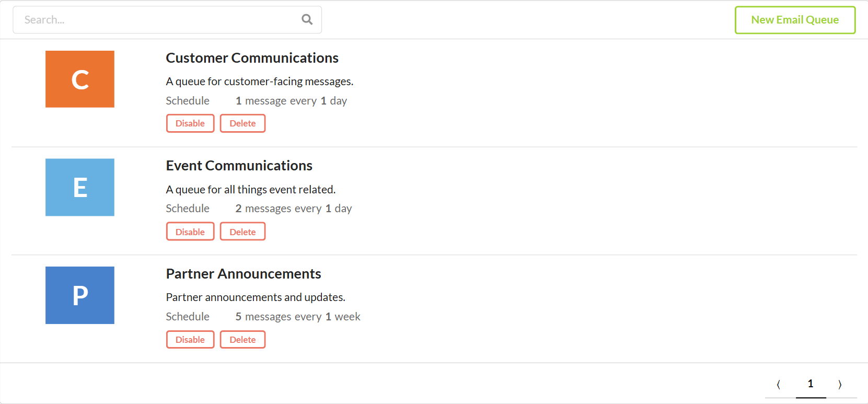Disable the Customer Communications queue
This screenshot has height=404, width=868.
(x=190, y=123)
